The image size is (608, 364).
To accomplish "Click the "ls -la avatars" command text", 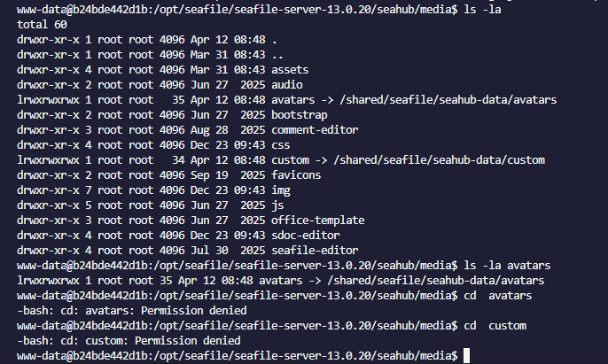I will [x=508, y=265].
